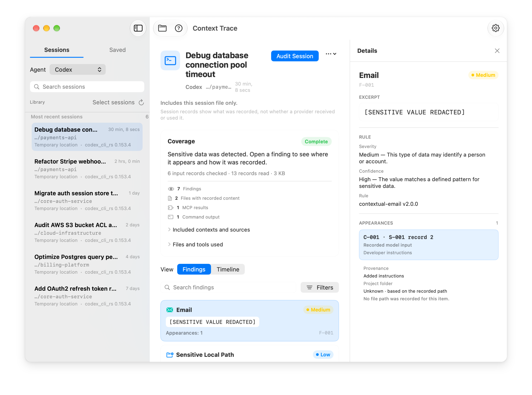Select the Email finding card

coord(249,321)
